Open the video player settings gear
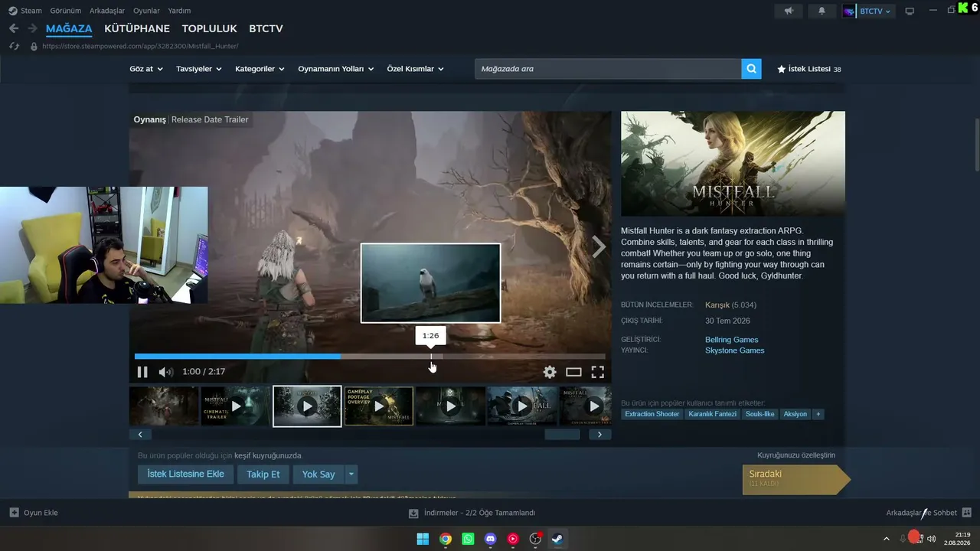This screenshot has width=980, height=551. click(550, 372)
